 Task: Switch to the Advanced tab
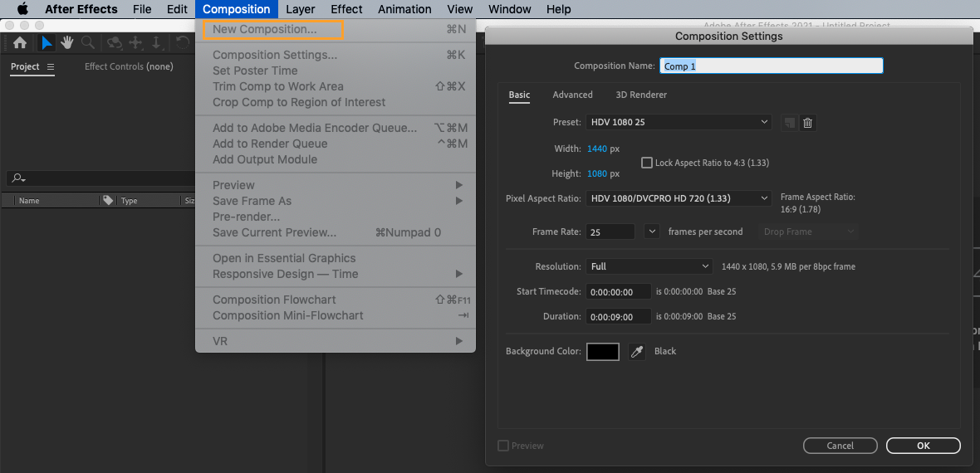click(572, 95)
